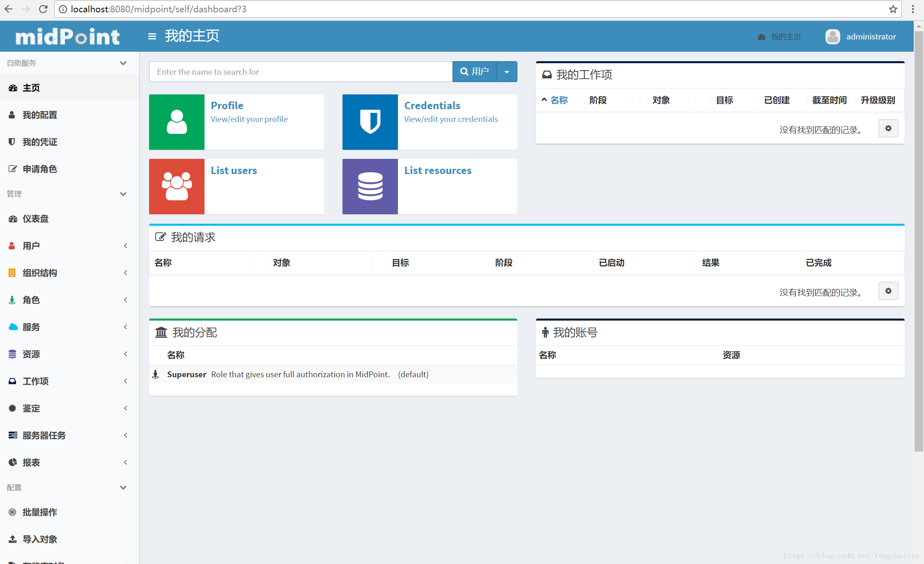Toggle the hamburger sidebar menu icon

(152, 37)
